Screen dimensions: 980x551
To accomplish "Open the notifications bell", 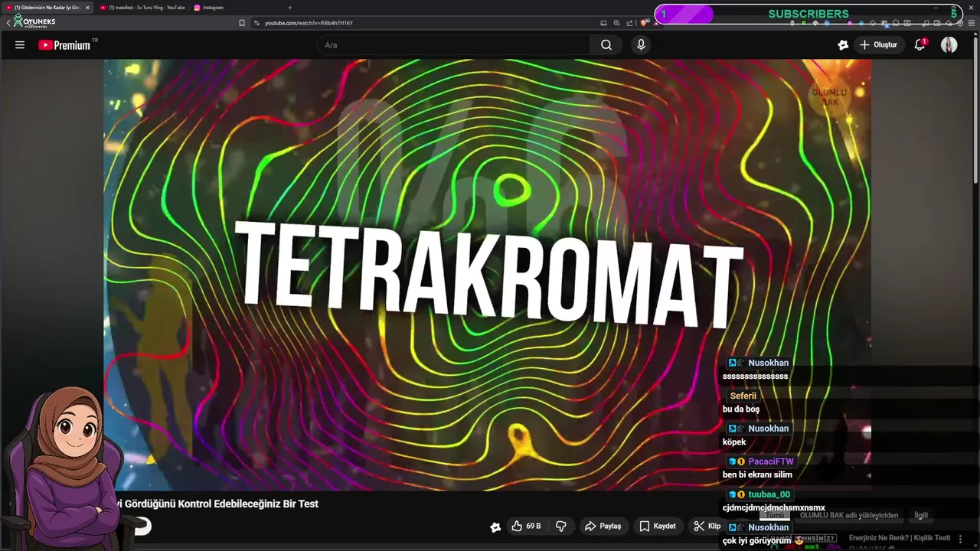I will pos(920,45).
